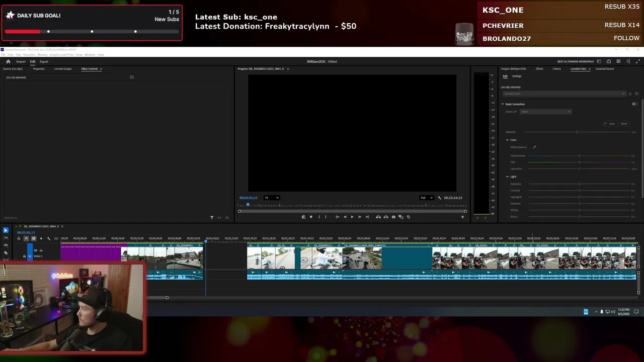Open the Lumetri Color effect dropdown
Screen dimensions: 644x362
(563, 94)
